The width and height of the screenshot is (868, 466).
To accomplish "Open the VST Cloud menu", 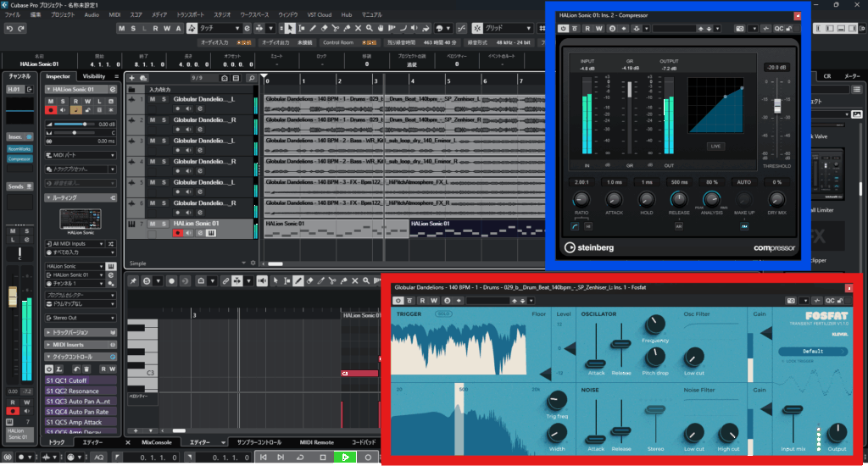I will (320, 15).
